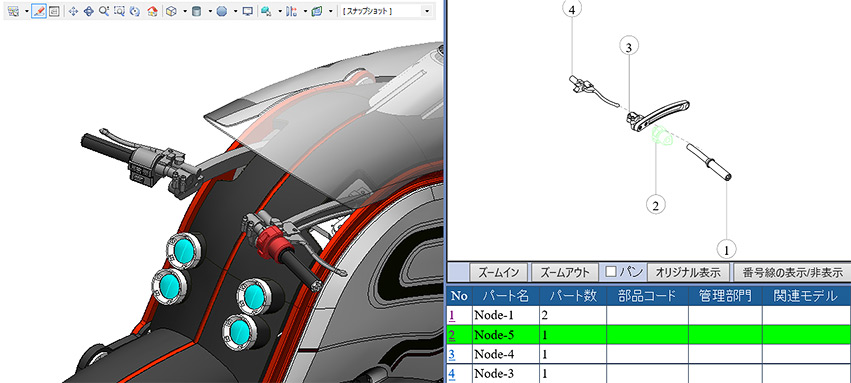Toggle 番号線の表示/非表示 button
Viewport: 851px width, 383px height.
pyautogui.click(x=792, y=271)
